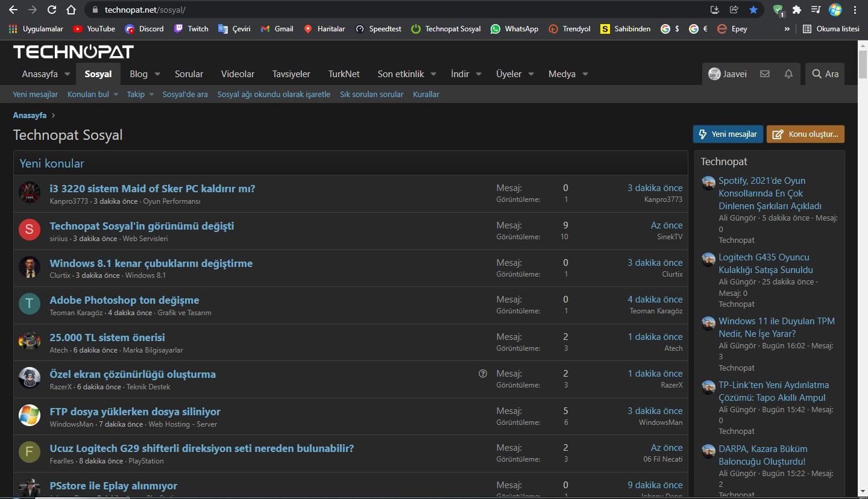Open the 'Sosyal'de ara' link
868x499 pixels.
tap(185, 95)
